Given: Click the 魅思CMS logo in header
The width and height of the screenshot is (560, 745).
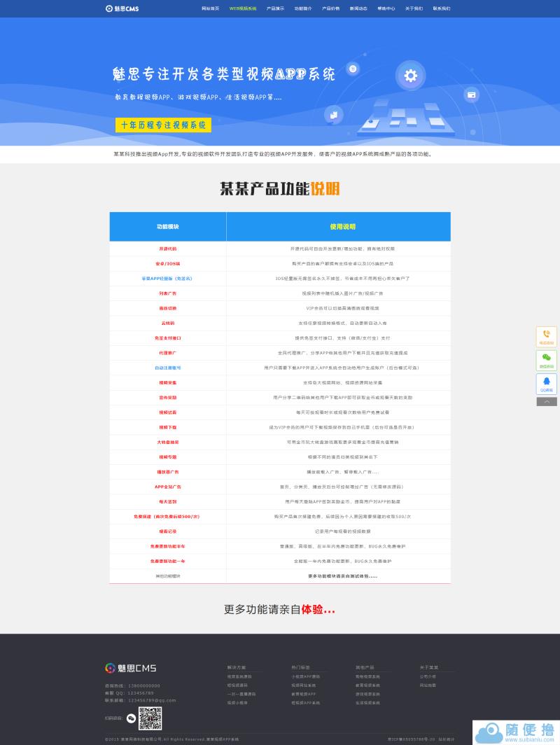Looking at the screenshot, I should (122, 8).
